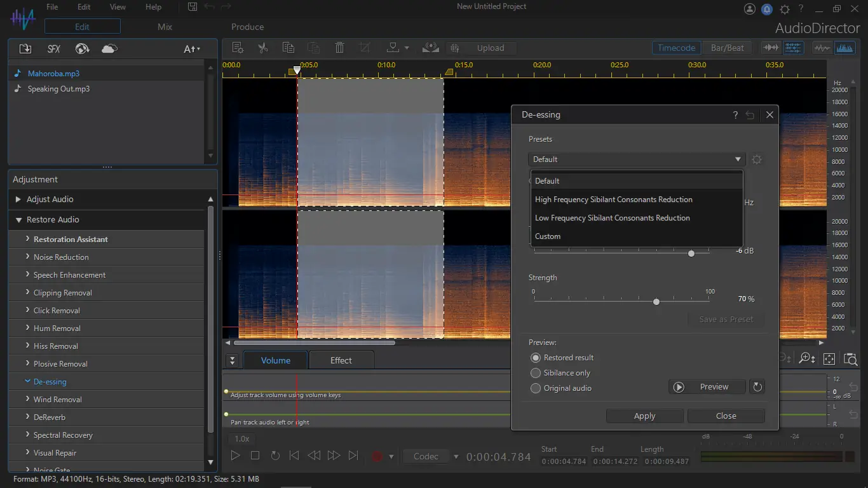Switch to the spectral frequency view icon
Screen dimensions: 868x488
coord(844,48)
